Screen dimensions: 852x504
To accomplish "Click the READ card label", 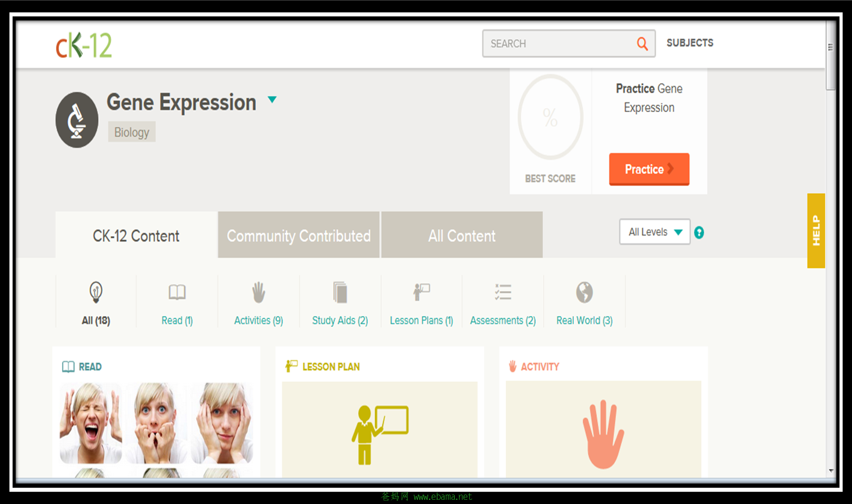I will [x=90, y=367].
